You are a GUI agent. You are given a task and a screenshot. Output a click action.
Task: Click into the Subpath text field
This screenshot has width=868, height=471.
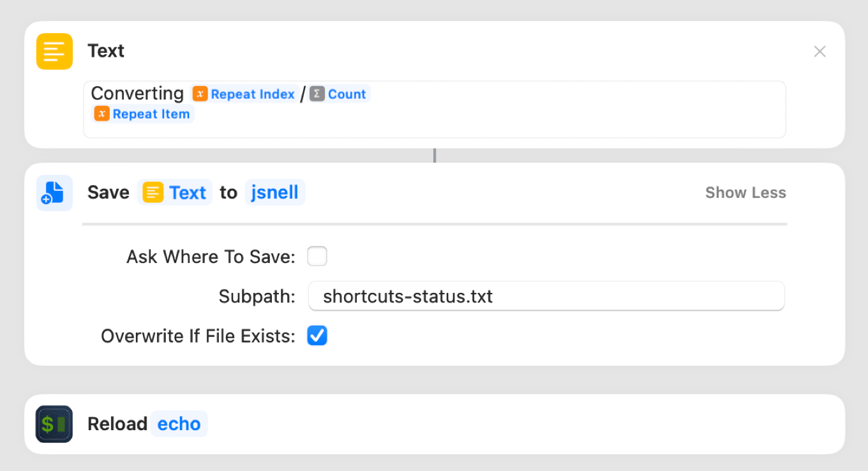tap(546, 296)
